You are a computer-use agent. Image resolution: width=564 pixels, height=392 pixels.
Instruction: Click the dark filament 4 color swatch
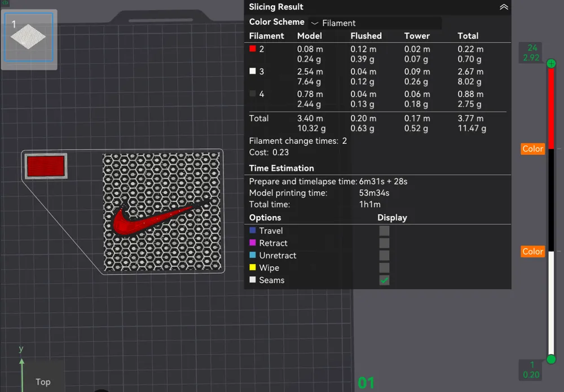tap(253, 94)
